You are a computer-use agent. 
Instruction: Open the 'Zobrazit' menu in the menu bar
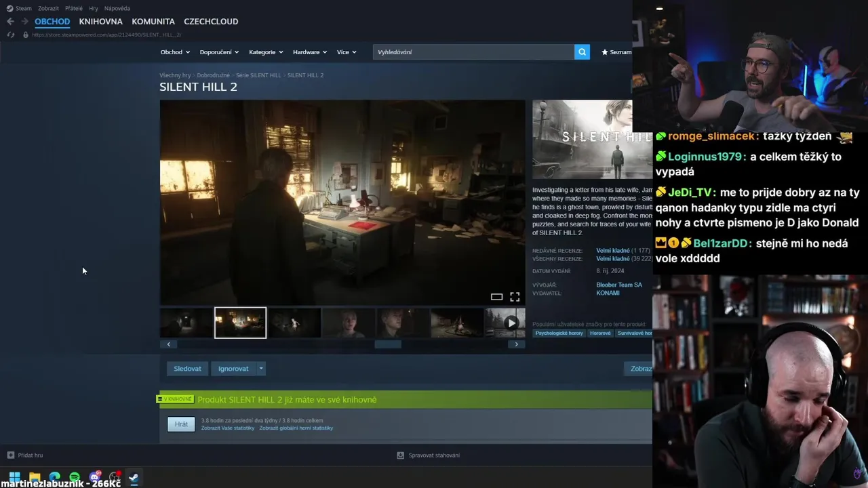pos(48,8)
